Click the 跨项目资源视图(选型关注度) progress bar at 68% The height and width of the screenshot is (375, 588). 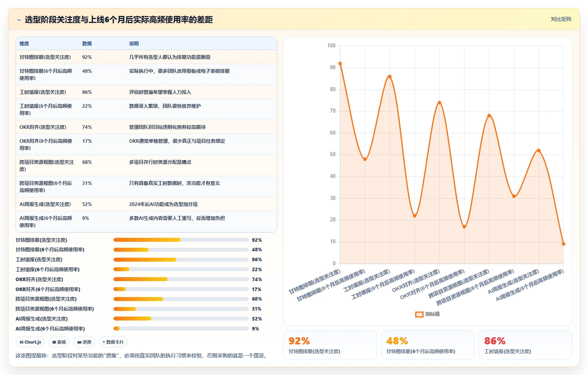click(181, 299)
